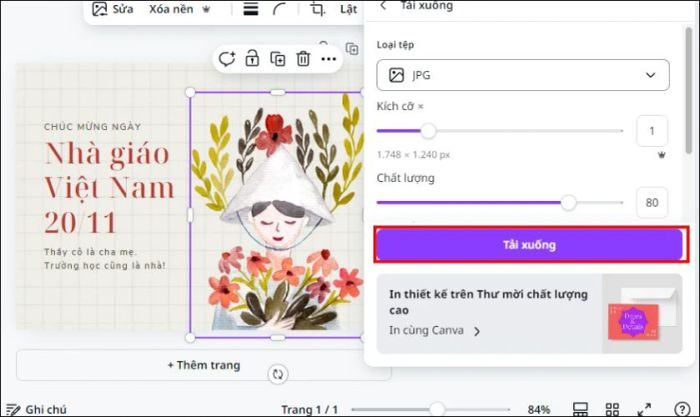
Task: Open the JPG file type dropdown
Action: tap(523, 75)
